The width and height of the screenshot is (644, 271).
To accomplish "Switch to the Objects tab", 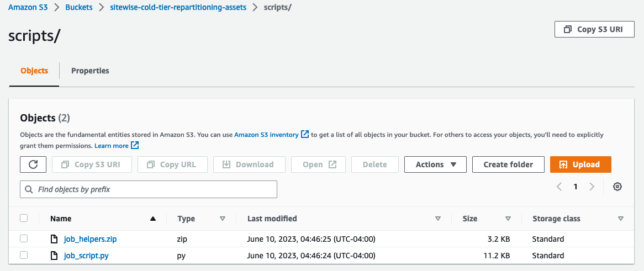I will 34,71.
